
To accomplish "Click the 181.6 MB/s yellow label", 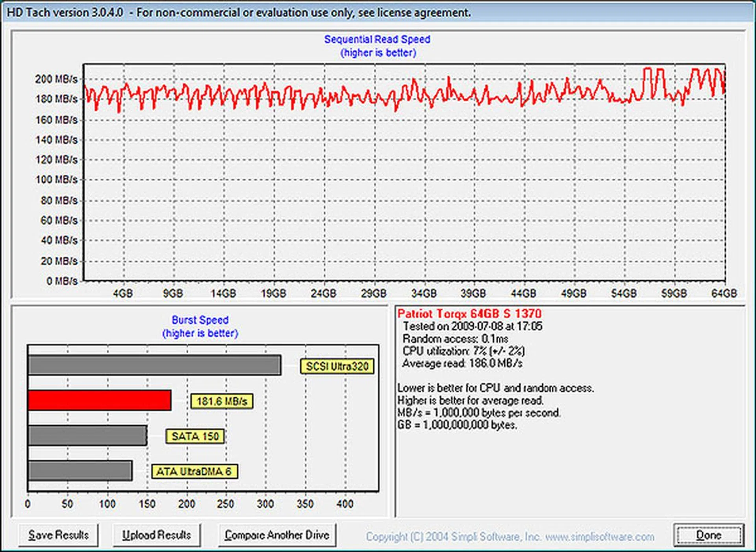I will (222, 401).
